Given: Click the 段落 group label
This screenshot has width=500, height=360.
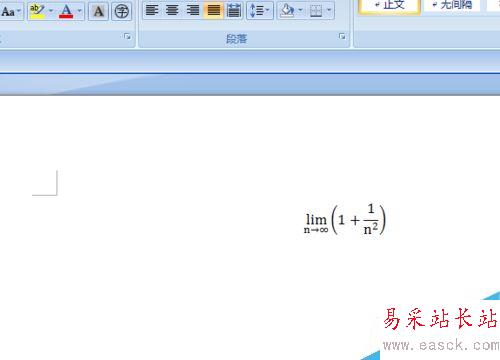Looking at the screenshot, I should [237, 39].
